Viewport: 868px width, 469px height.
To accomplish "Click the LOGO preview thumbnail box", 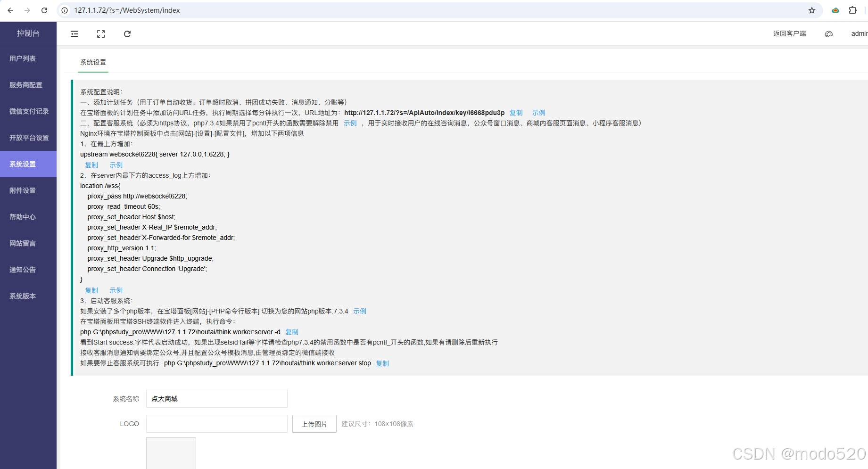I will 171,453.
